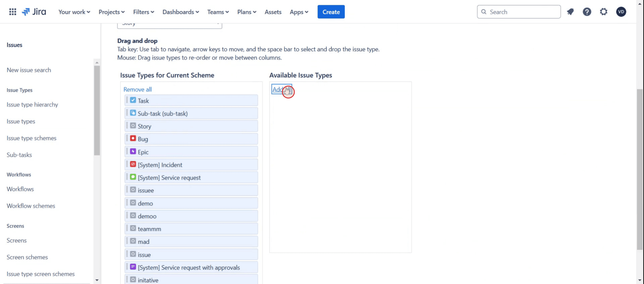Click the green Service request icon

pyautogui.click(x=133, y=177)
